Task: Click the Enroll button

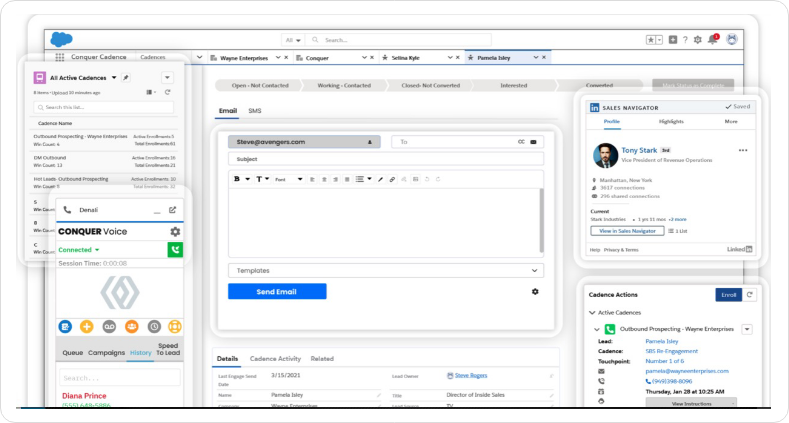Action: (729, 295)
